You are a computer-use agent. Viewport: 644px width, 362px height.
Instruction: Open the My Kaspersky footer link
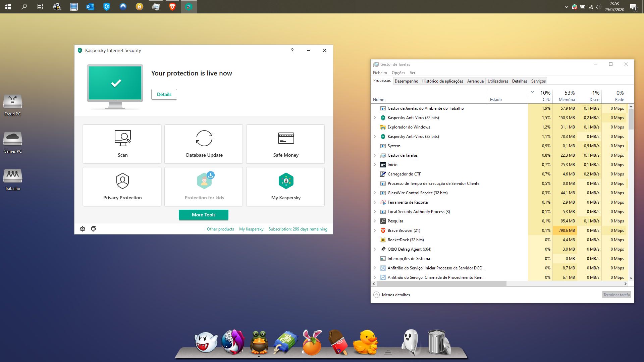coord(251,229)
